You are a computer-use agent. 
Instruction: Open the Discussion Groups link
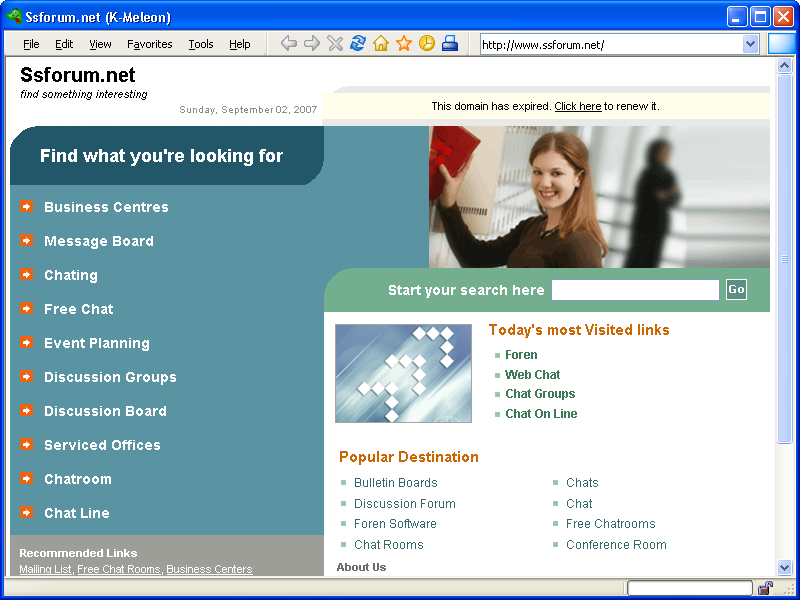110,377
